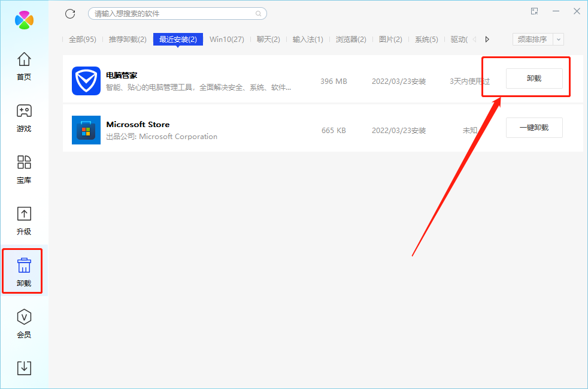Click the refresh icon beside search box
This screenshot has width=588, height=389.
(70, 14)
